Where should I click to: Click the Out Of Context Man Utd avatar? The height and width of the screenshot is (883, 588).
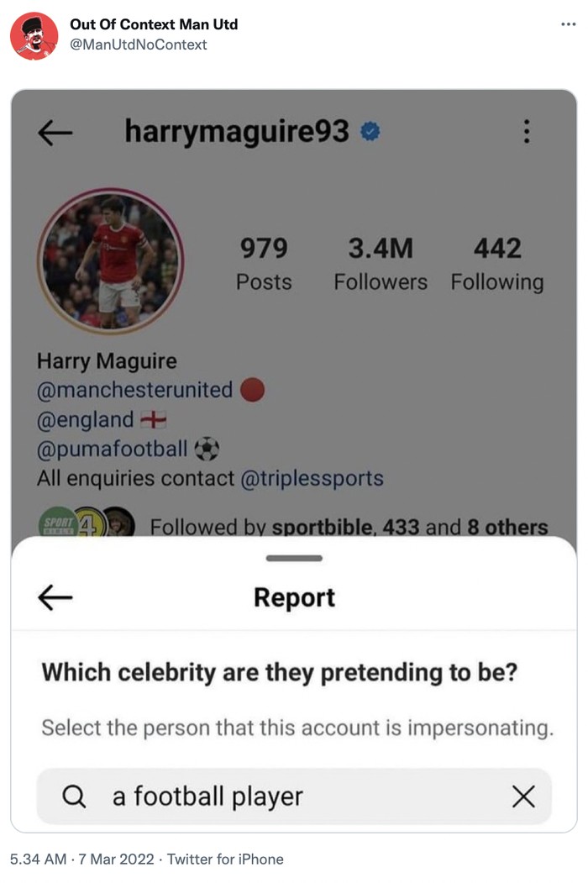tap(34, 35)
